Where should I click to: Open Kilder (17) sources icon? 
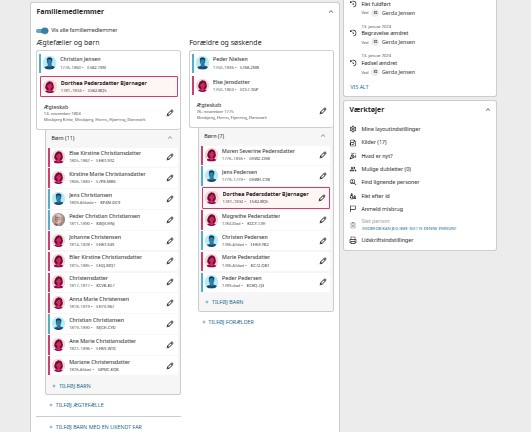[x=353, y=143]
